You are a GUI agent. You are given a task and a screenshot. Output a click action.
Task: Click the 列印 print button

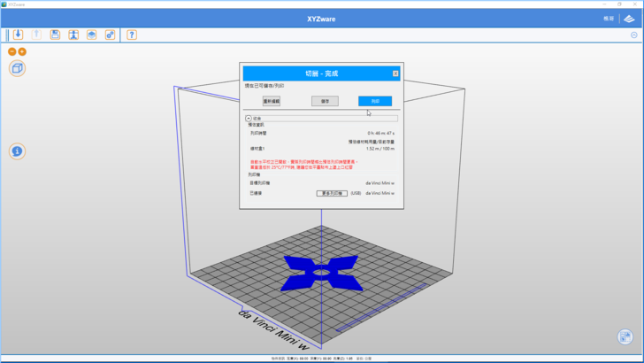(x=375, y=101)
